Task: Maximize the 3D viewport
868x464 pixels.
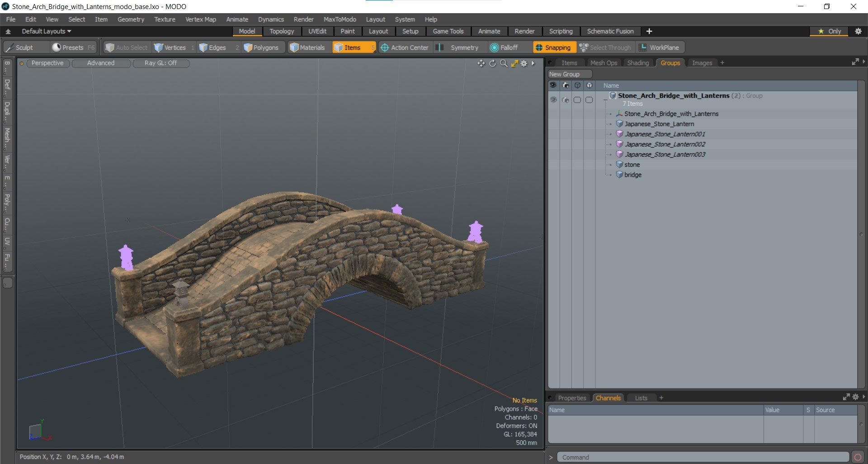Action: 514,63
